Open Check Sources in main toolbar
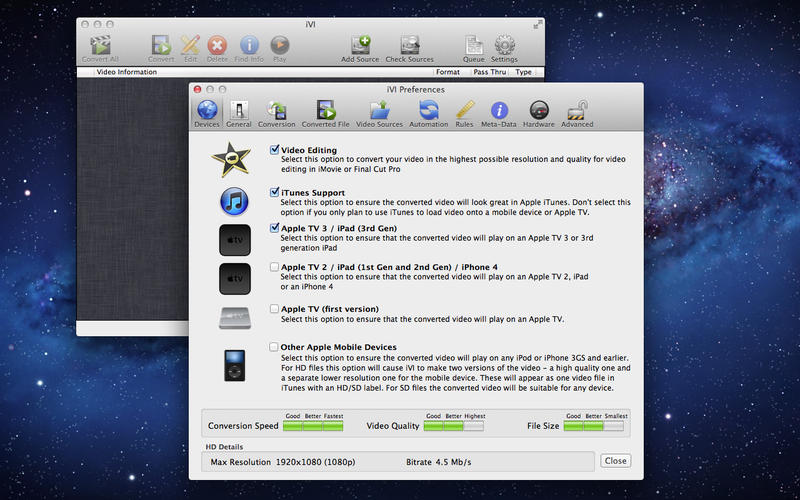The width and height of the screenshot is (800, 500). click(x=409, y=46)
